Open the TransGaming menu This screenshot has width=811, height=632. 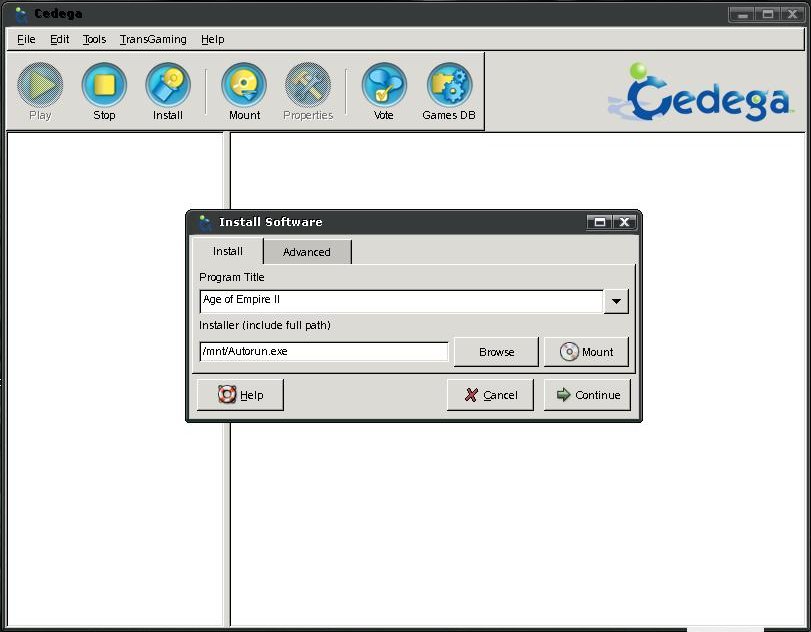(153, 39)
